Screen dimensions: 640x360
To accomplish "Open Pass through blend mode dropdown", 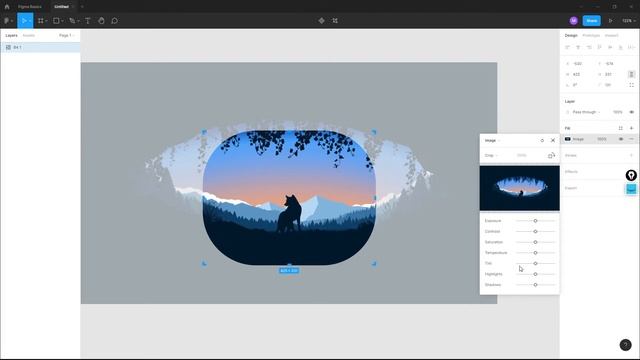I will click(x=586, y=112).
